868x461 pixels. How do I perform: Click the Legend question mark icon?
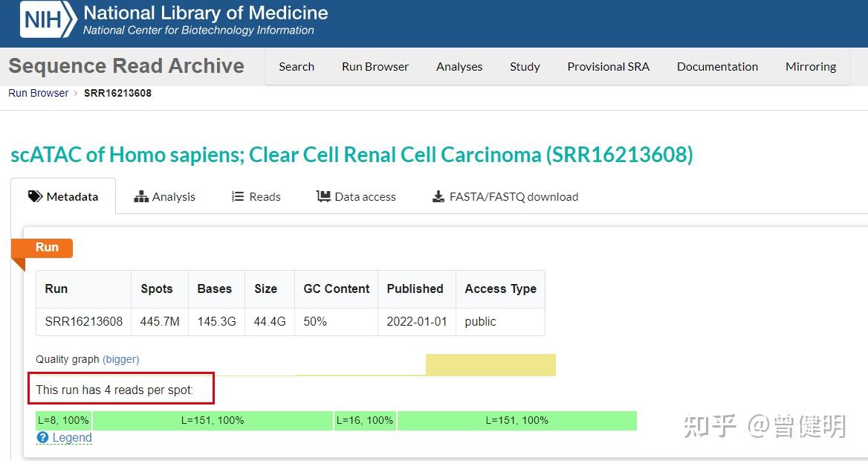42,437
